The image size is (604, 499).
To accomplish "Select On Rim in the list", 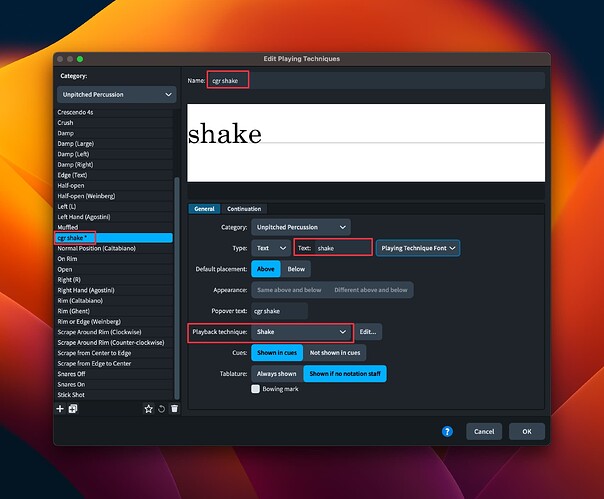I will [x=114, y=259].
